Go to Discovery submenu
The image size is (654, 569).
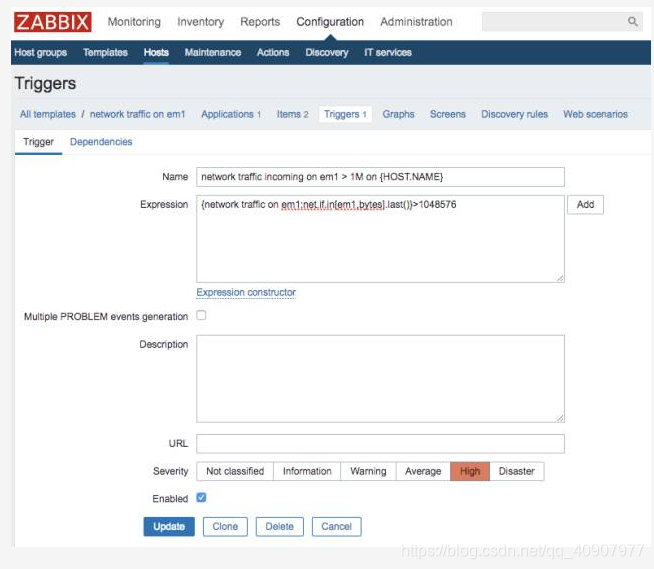pos(327,53)
